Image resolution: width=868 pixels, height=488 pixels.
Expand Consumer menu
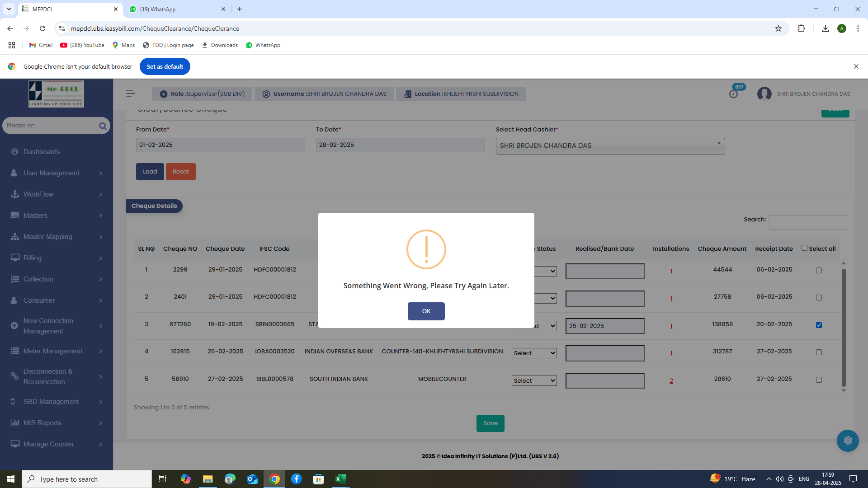point(57,300)
